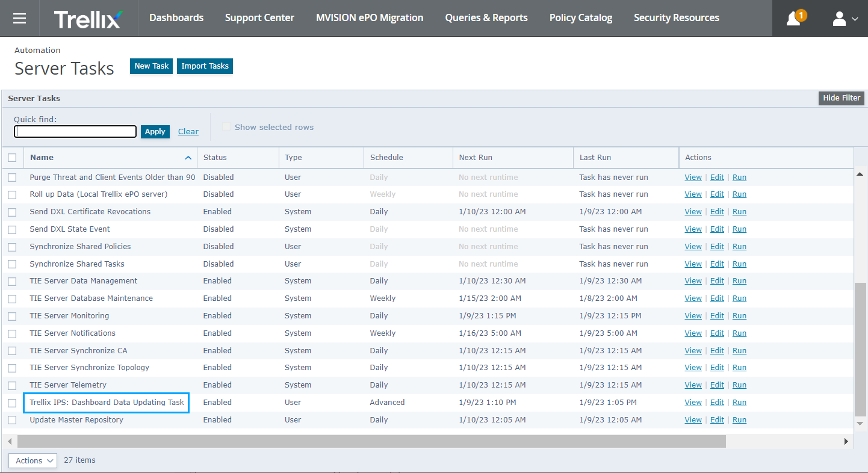The height and width of the screenshot is (473, 868).
Task: Open the user account menu
Action: click(845, 19)
